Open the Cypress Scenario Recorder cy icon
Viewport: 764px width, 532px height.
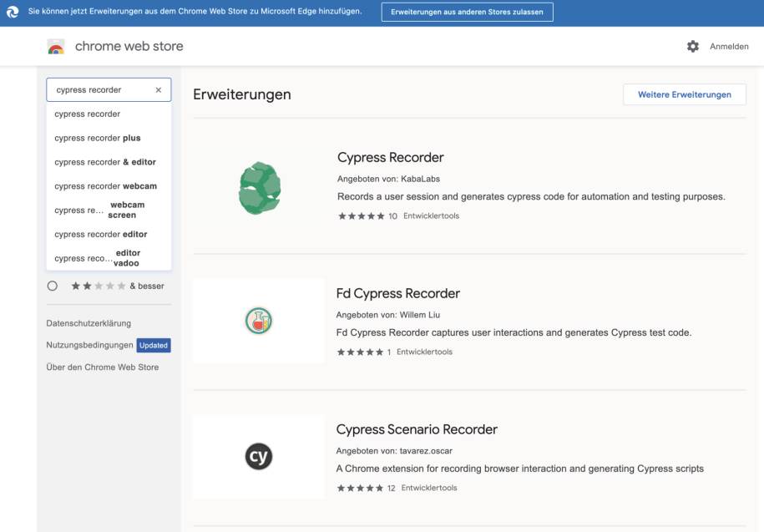259,457
